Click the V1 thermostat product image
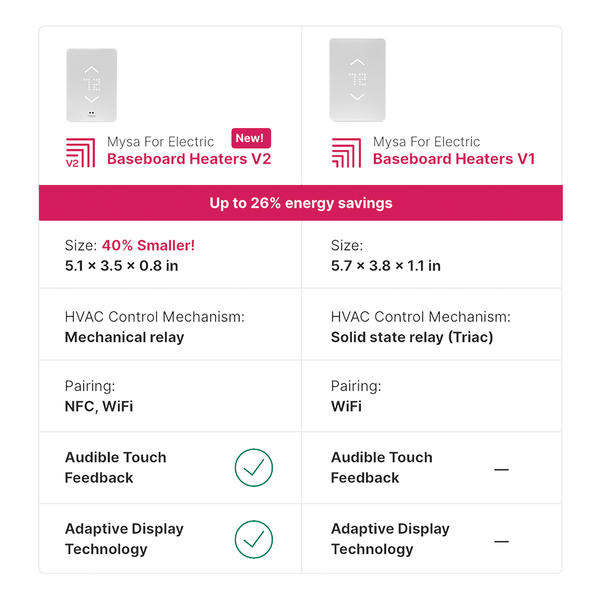This screenshot has height=600, width=600. pyautogui.click(x=357, y=79)
